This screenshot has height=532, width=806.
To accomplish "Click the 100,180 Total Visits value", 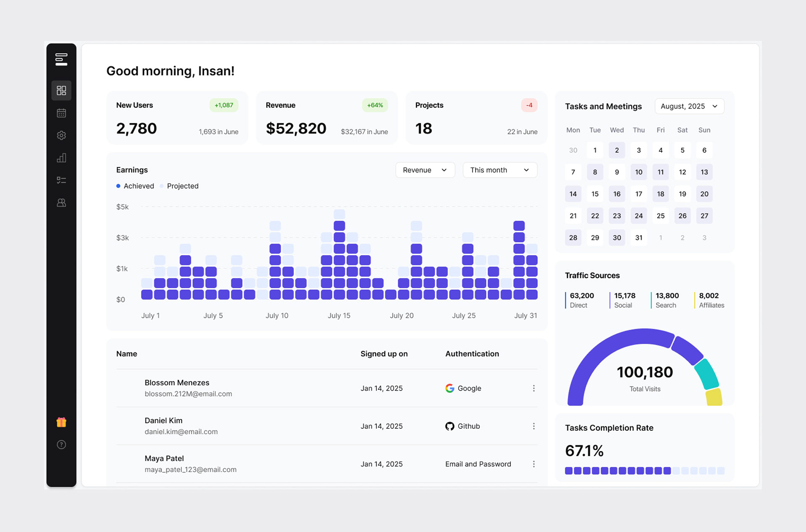I will (645, 372).
